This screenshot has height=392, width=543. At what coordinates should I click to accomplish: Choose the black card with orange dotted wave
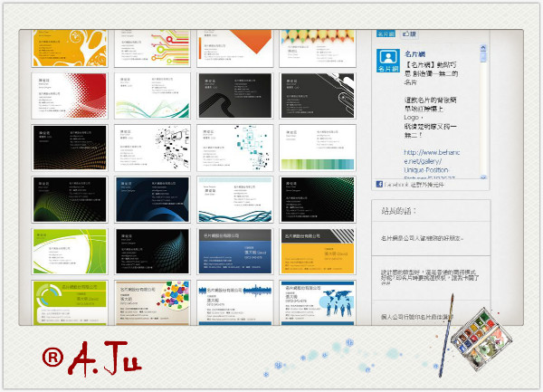[70, 148]
